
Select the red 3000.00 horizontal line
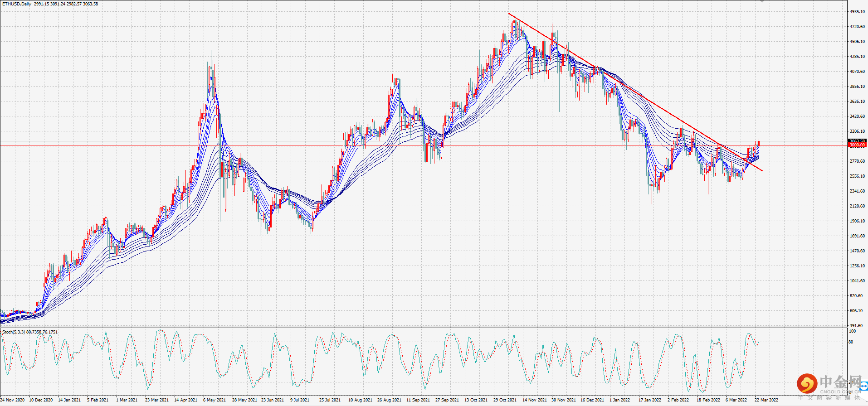(x=424, y=145)
